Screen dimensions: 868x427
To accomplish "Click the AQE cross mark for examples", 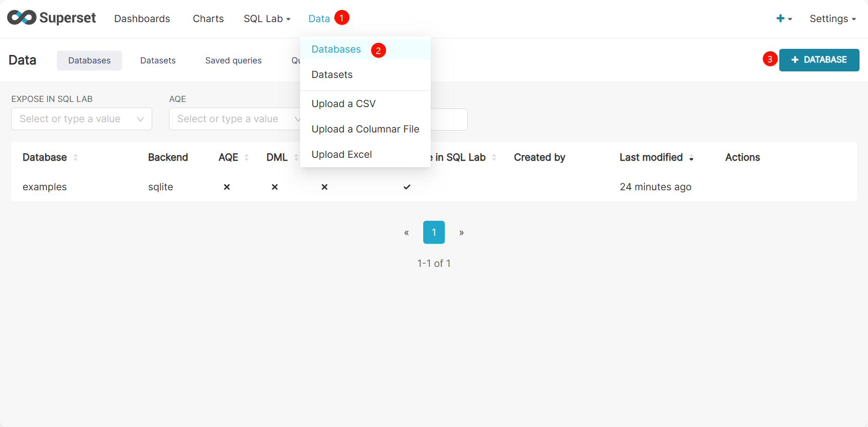I will click(x=227, y=187).
